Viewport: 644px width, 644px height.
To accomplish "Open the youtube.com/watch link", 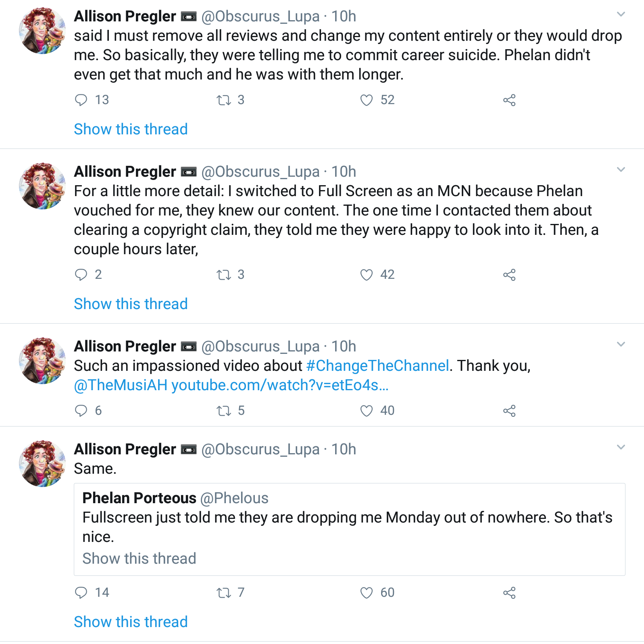I will click(x=280, y=385).
